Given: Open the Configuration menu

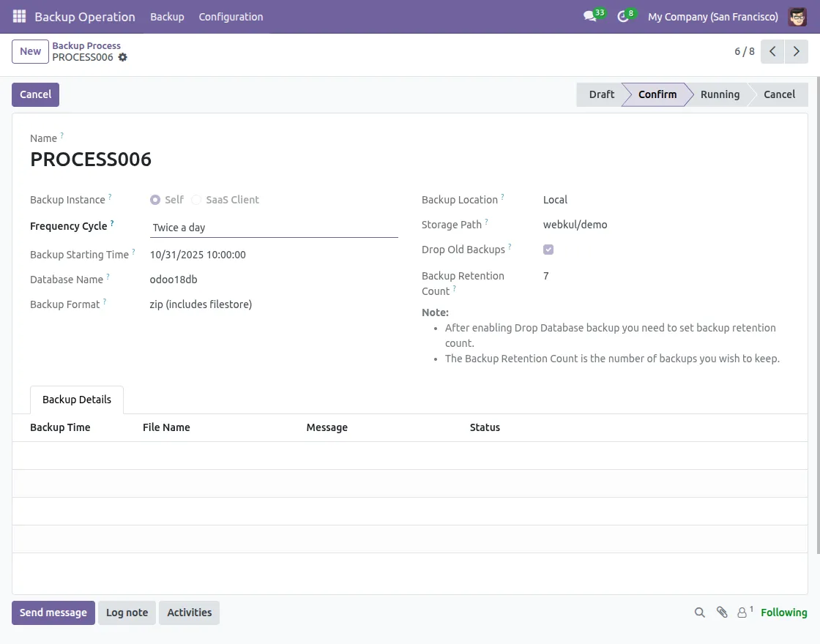Looking at the screenshot, I should point(231,16).
